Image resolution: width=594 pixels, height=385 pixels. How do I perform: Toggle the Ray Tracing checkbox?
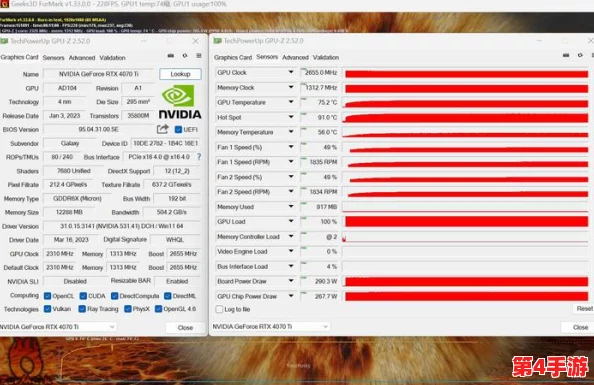[x=82, y=309]
